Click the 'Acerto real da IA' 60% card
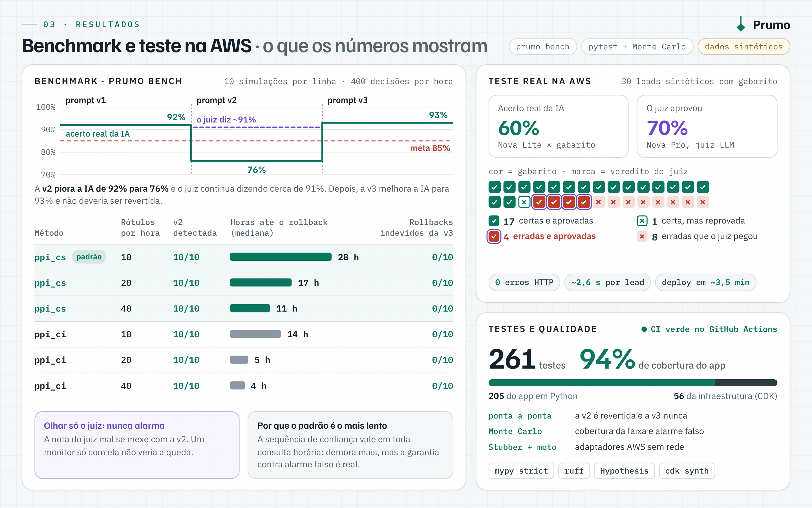The width and height of the screenshot is (812, 508). click(558, 126)
